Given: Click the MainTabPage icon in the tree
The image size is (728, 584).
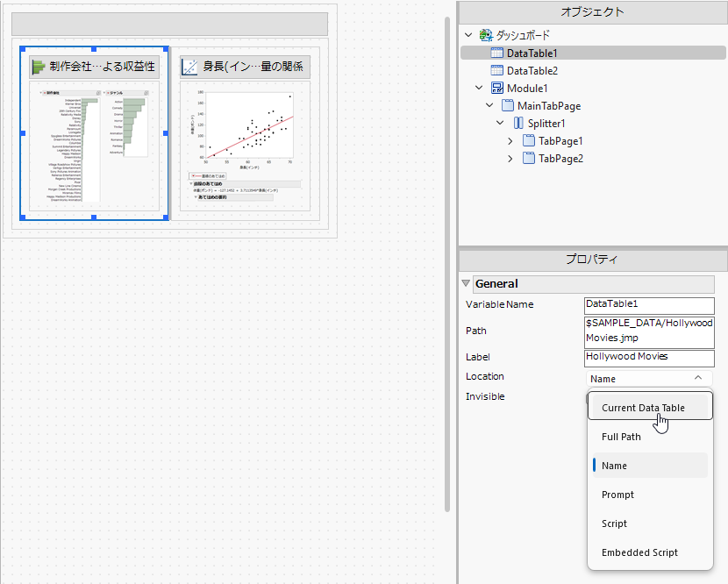Looking at the screenshot, I should (508, 106).
